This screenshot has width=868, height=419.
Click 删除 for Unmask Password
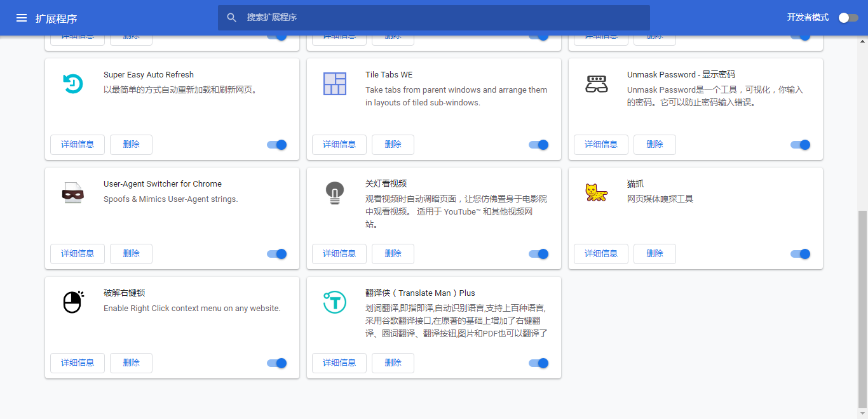click(x=654, y=145)
